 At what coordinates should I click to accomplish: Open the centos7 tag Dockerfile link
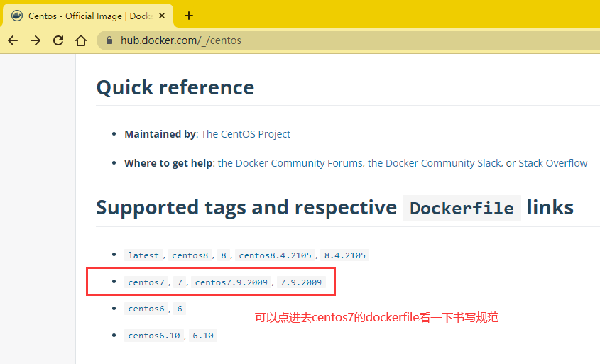tap(146, 282)
